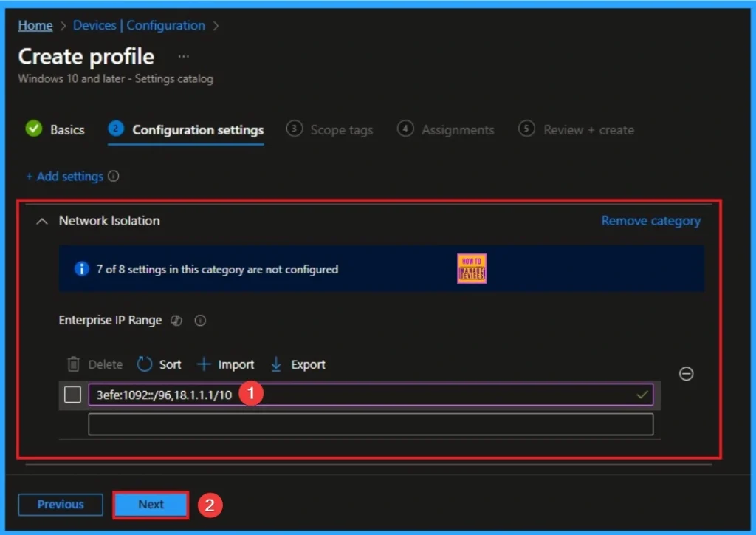Click the Next button

pos(150,504)
